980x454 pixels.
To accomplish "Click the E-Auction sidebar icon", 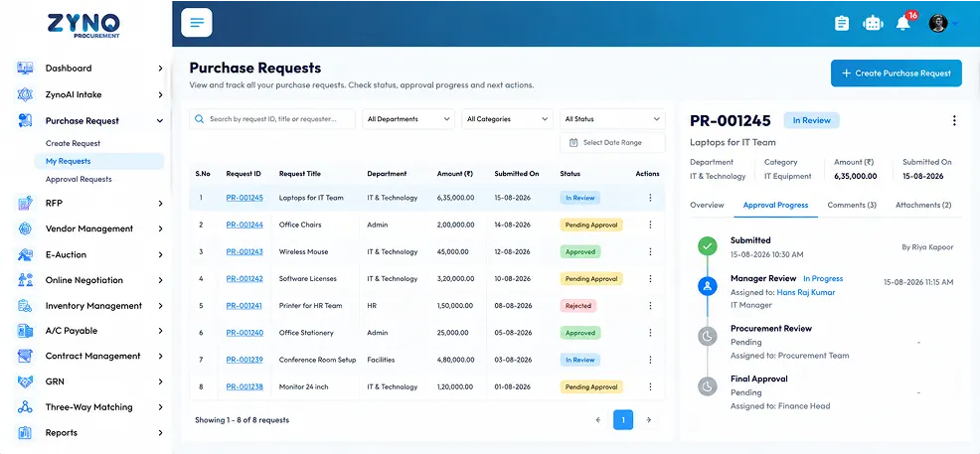I will tap(25, 254).
